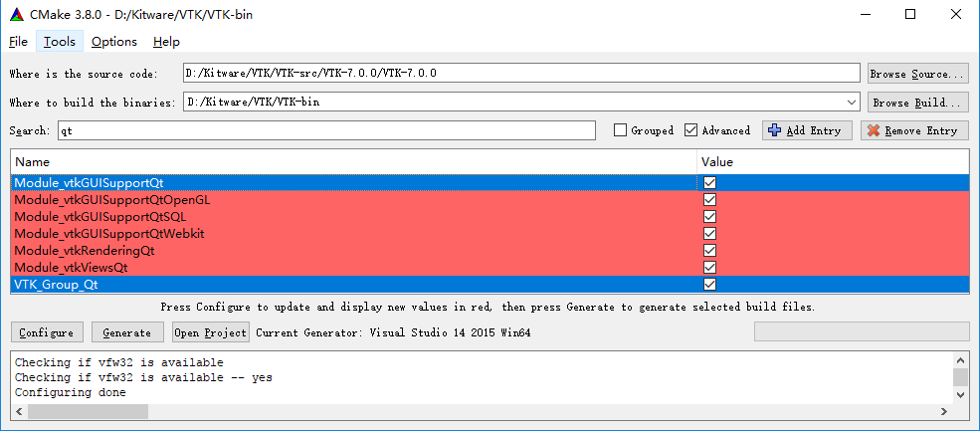Open the Help menu

click(x=166, y=42)
